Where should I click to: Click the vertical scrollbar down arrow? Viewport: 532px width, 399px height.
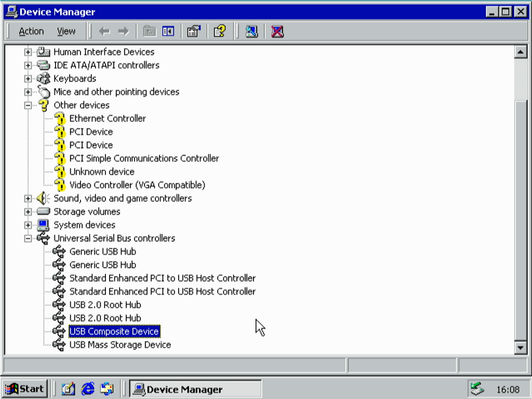(521, 348)
